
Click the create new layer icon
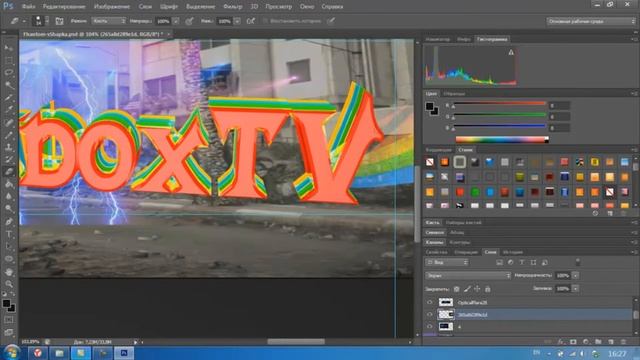click(611, 342)
